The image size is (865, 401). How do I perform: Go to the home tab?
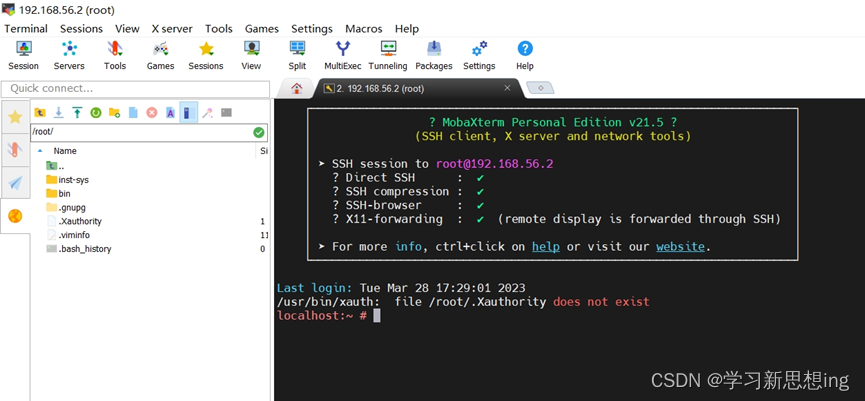click(297, 88)
